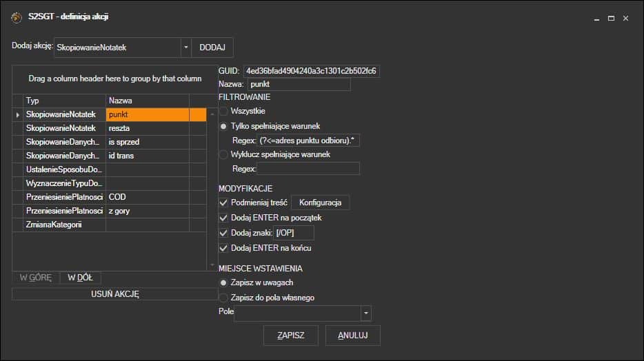Select the z gory row name cell
This screenshot has height=361, width=644.
(148, 211)
